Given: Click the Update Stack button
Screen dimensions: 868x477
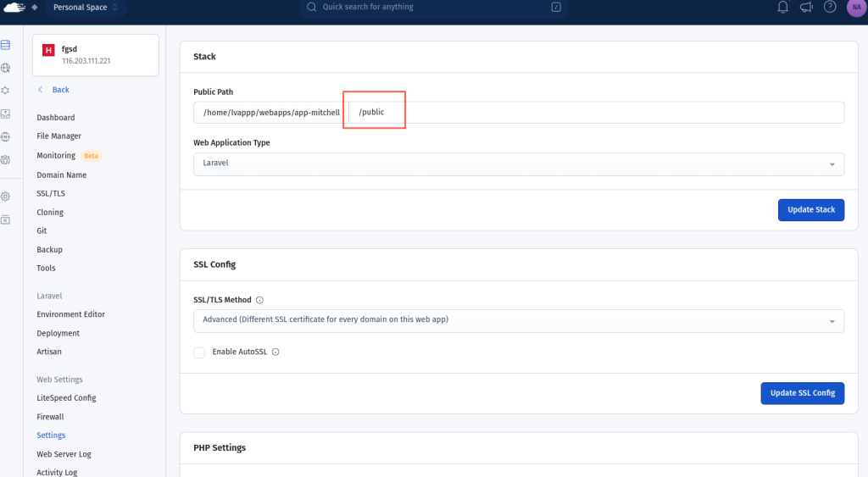Looking at the screenshot, I should coord(810,210).
